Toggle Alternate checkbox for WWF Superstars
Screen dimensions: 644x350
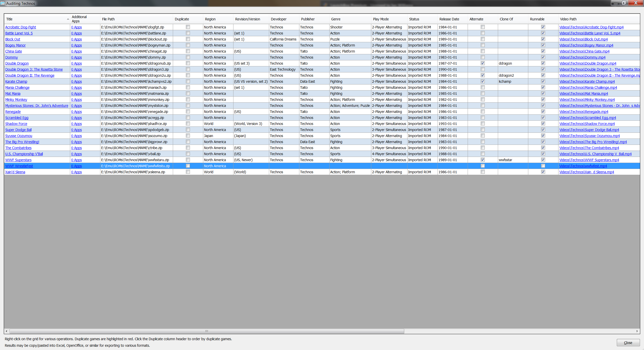(x=483, y=160)
